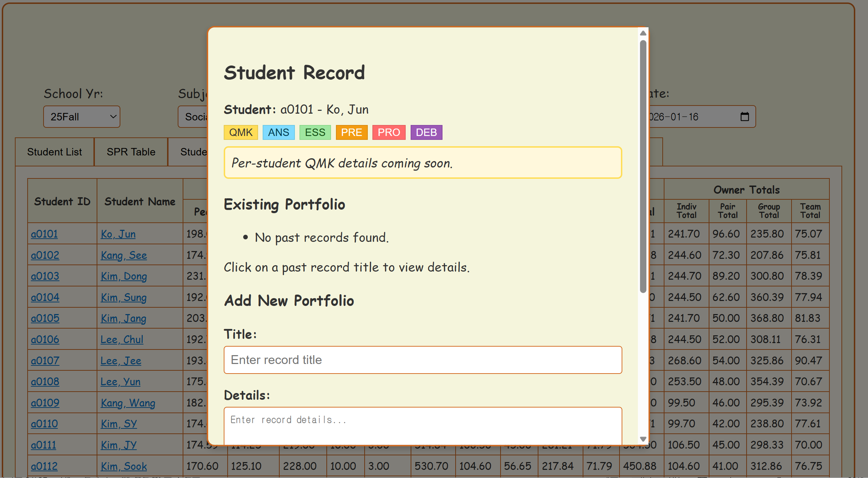
Task: Click the modal scrollbar up arrow
Action: coord(643,33)
